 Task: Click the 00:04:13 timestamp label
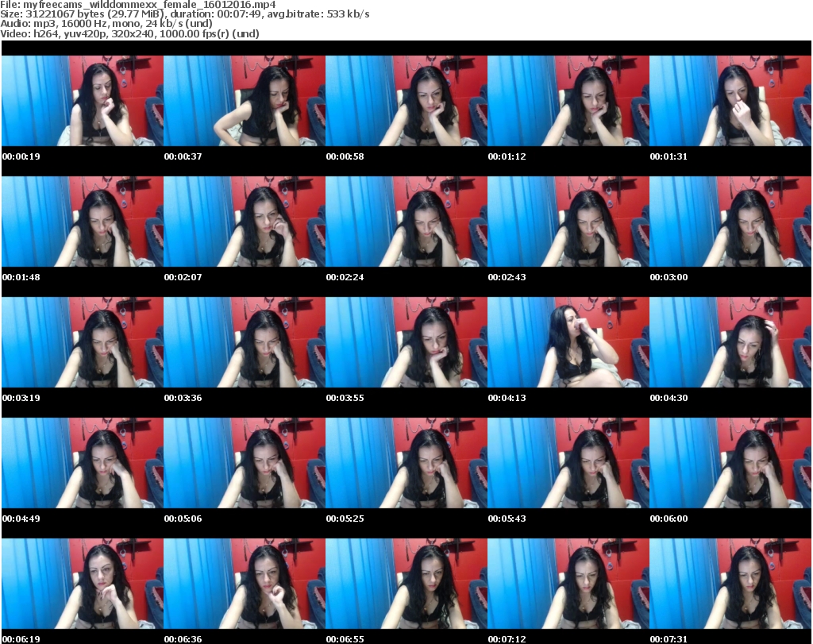point(507,398)
